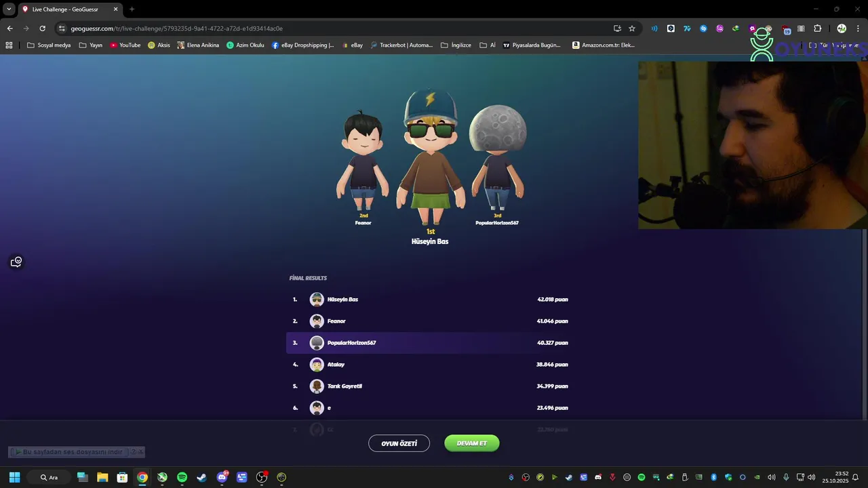
Task: Select highlighted PopularHorizon567 results row
Action: pos(430,342)
